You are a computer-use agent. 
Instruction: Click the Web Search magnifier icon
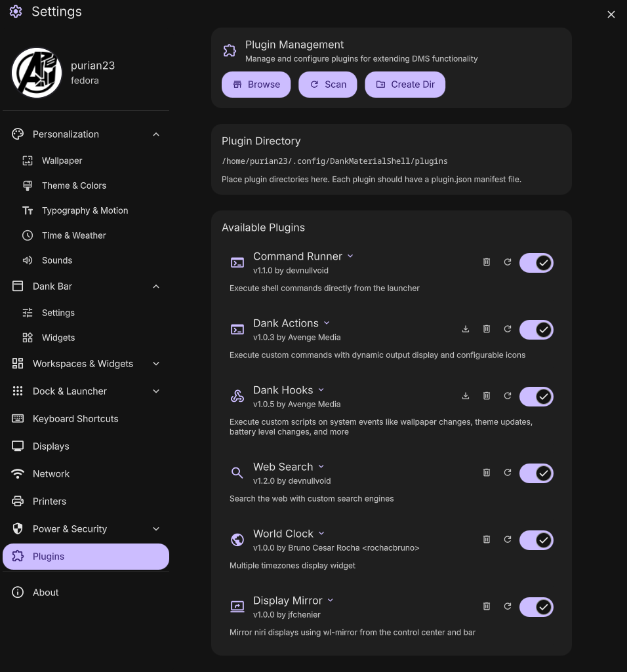237,472
